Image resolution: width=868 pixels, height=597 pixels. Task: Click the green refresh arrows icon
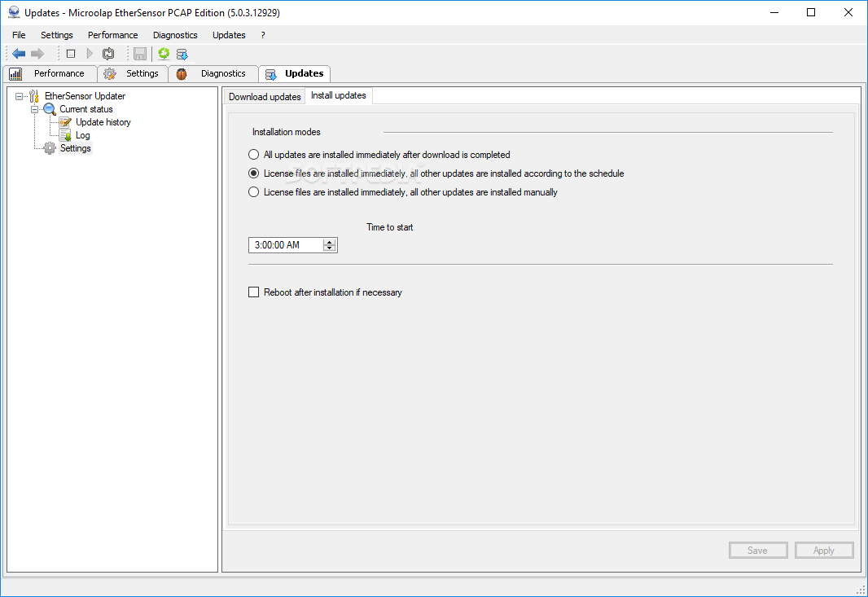point(164,54)
